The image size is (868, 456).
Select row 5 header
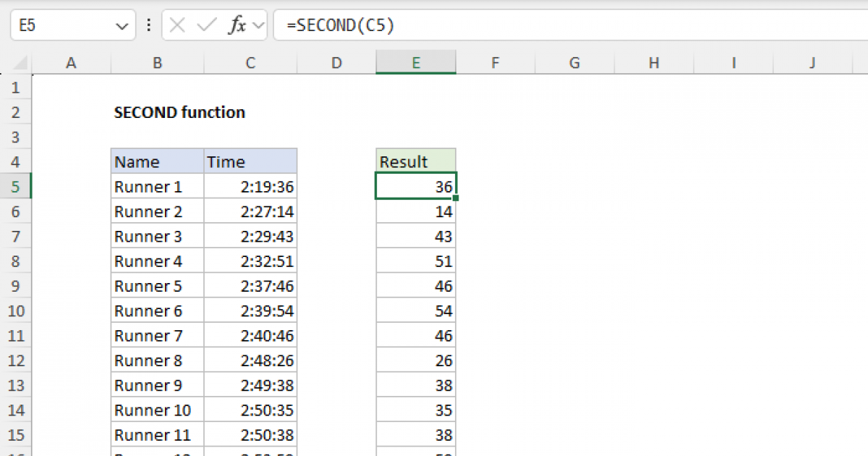tap(17, 187)
